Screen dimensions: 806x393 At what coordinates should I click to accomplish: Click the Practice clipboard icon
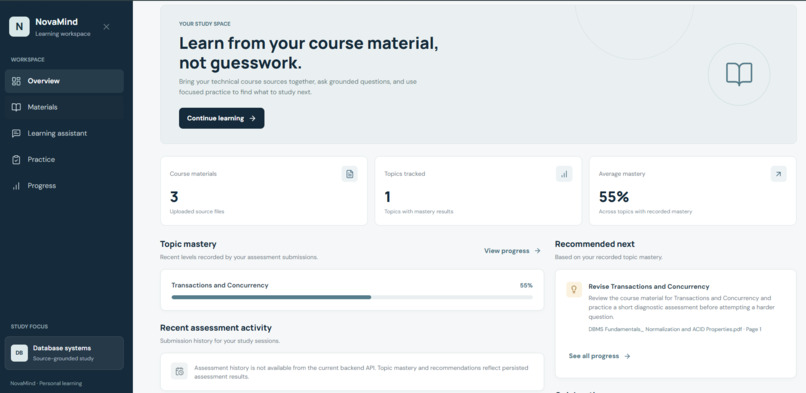(x=16, y=160)
